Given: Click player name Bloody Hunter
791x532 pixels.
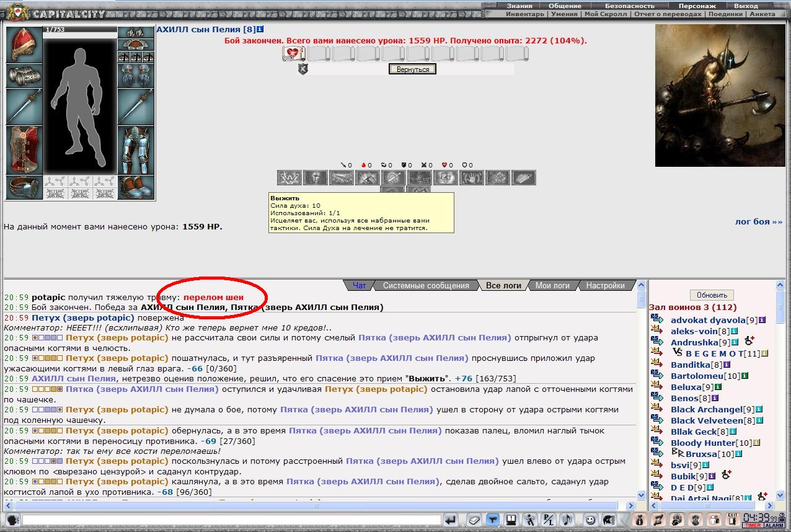Looking at the screenshot, I should click(x=702, y=443).
